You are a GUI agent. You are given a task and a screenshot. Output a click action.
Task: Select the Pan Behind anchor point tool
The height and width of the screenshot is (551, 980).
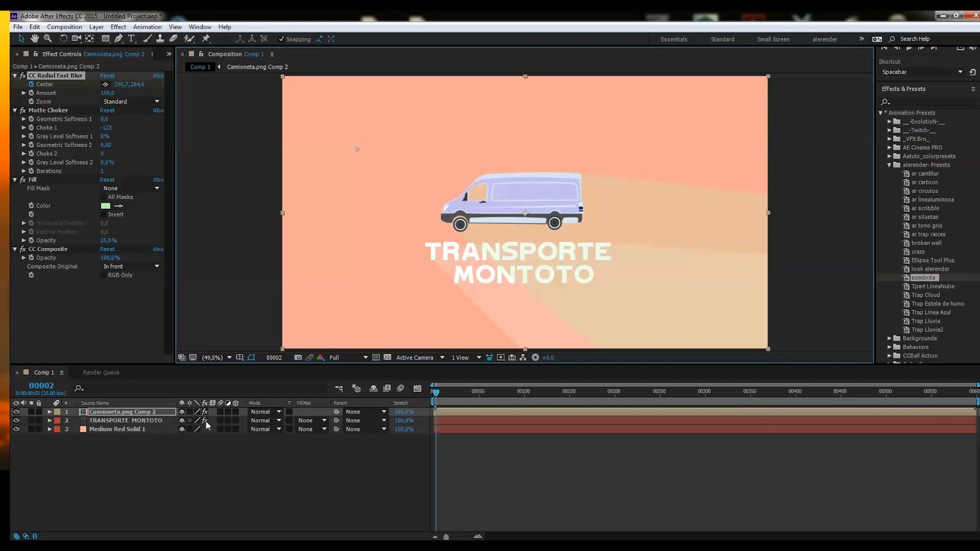pos(90,39)
